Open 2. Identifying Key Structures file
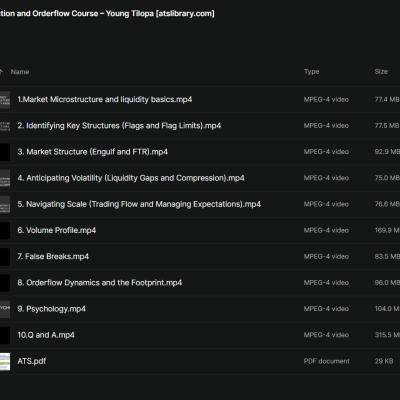Screen dimensions: 400x400 point(119,126)
